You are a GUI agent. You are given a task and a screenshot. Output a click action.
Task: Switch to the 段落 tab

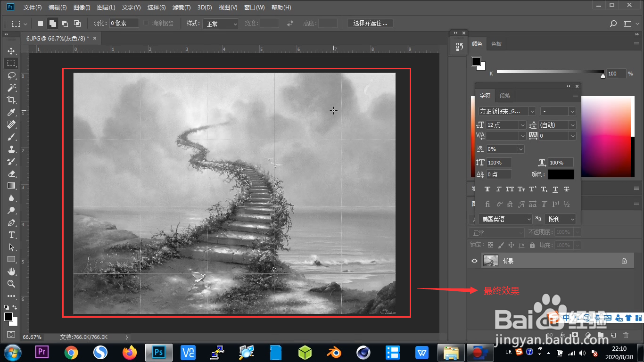(505, 96)
